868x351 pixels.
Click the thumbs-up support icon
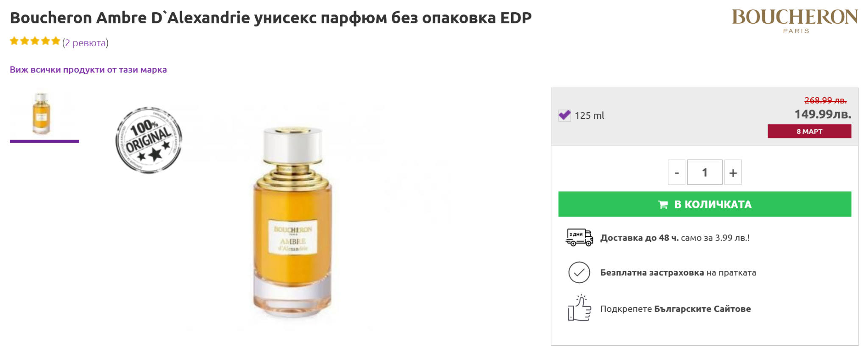tap(579, 308)
